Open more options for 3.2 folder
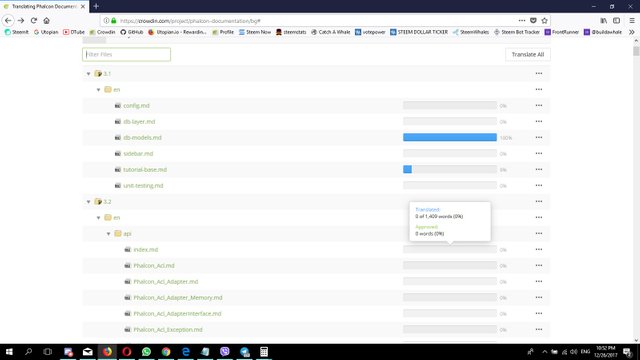The width and height of the screenshot is (640, 360). coord(539,201)
